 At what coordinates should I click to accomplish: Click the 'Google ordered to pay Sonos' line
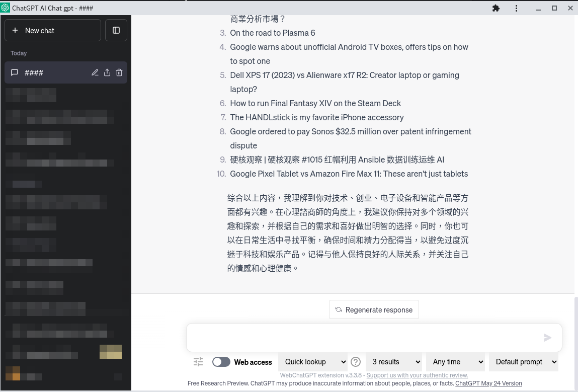tap(351, 138)
